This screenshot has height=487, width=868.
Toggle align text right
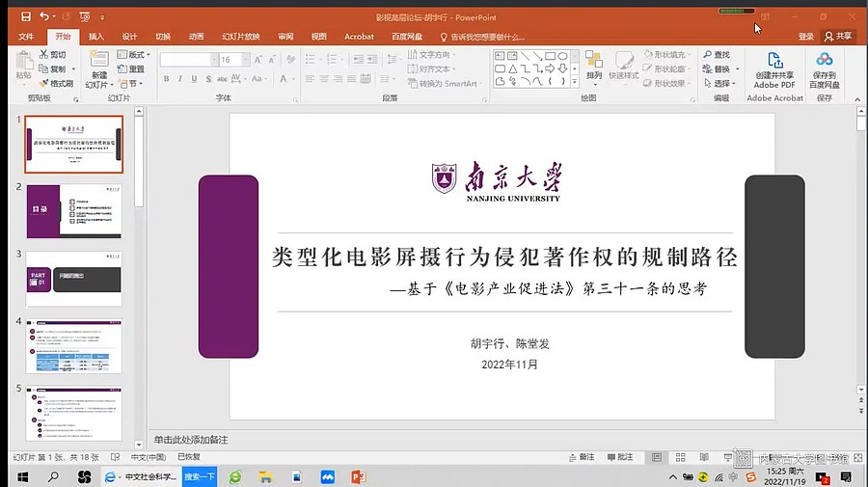(338, 79)
